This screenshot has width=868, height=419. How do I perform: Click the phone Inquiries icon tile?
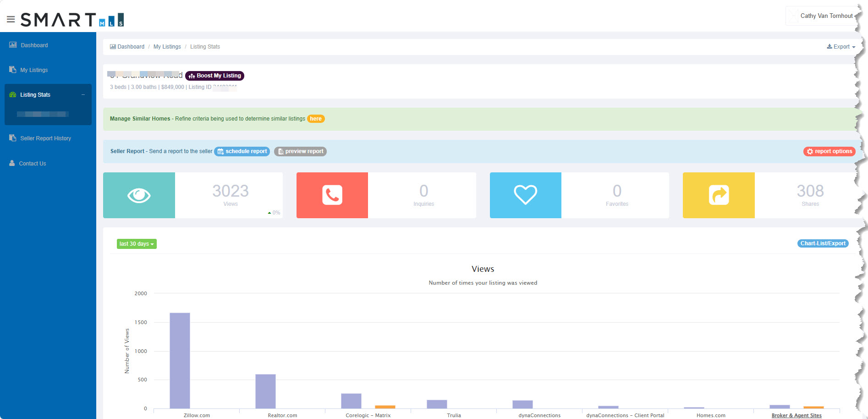click(332, 195)
